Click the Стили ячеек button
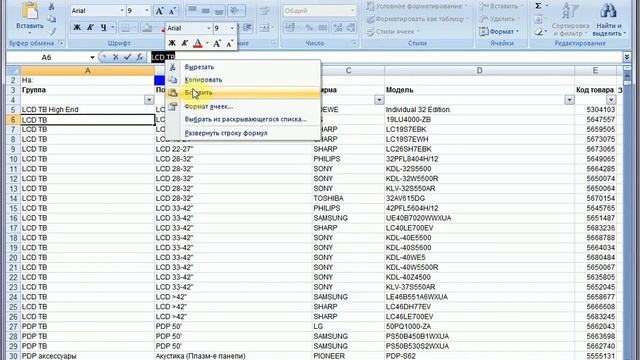Image resolution: width=640 pixels, height=360 pixels. pyautogui.click(x=392, y=31)
